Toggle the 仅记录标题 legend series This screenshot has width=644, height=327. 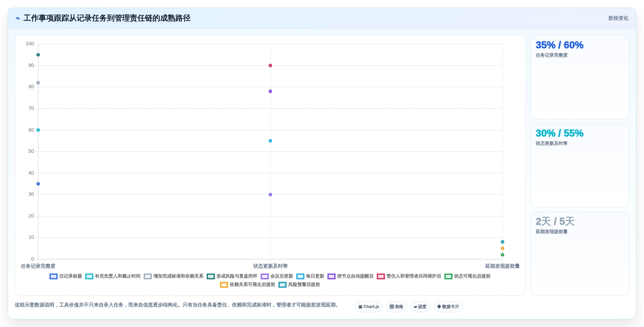(66, 276)
